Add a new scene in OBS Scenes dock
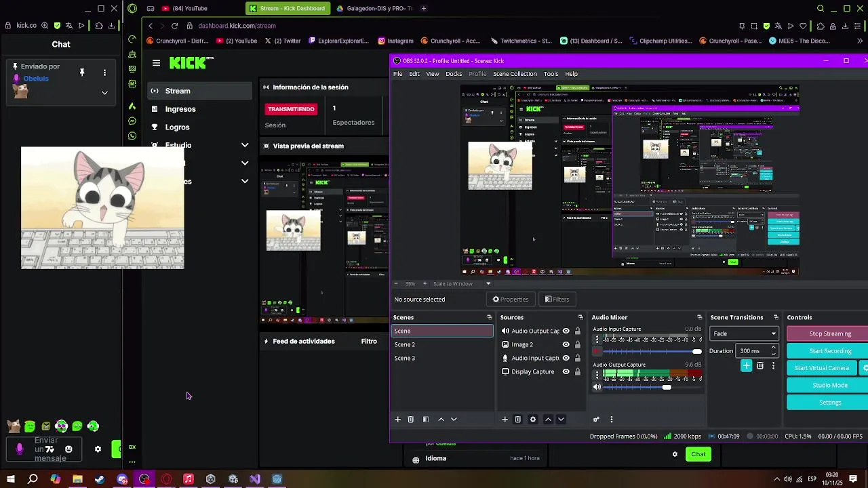This screenshot has height=488, width=868. 398,420
